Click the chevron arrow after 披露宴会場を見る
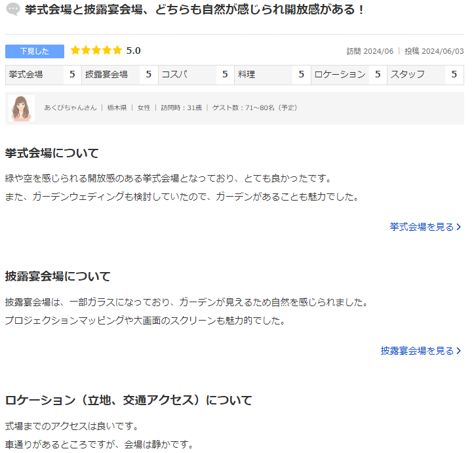Image resolution: width=476 pixels, height=453 pixels. 459,351
